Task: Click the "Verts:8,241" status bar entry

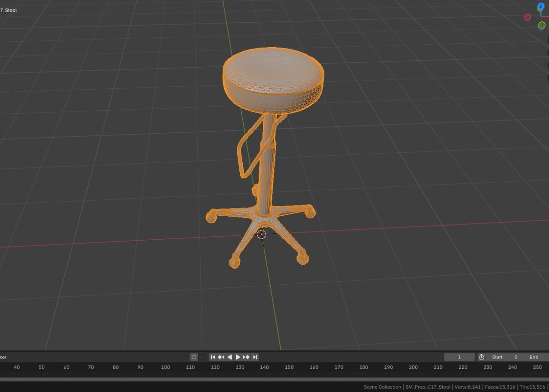Action: click(x=468, y=387)
